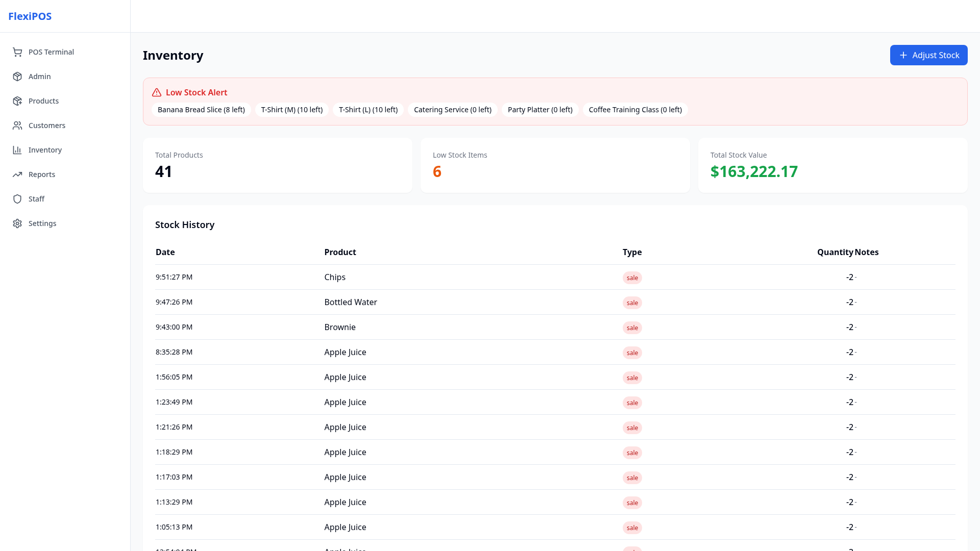This screenshot has height=551, width=980.
Task: Click the sale badge for Bottled Water
Action: [632, 303]
